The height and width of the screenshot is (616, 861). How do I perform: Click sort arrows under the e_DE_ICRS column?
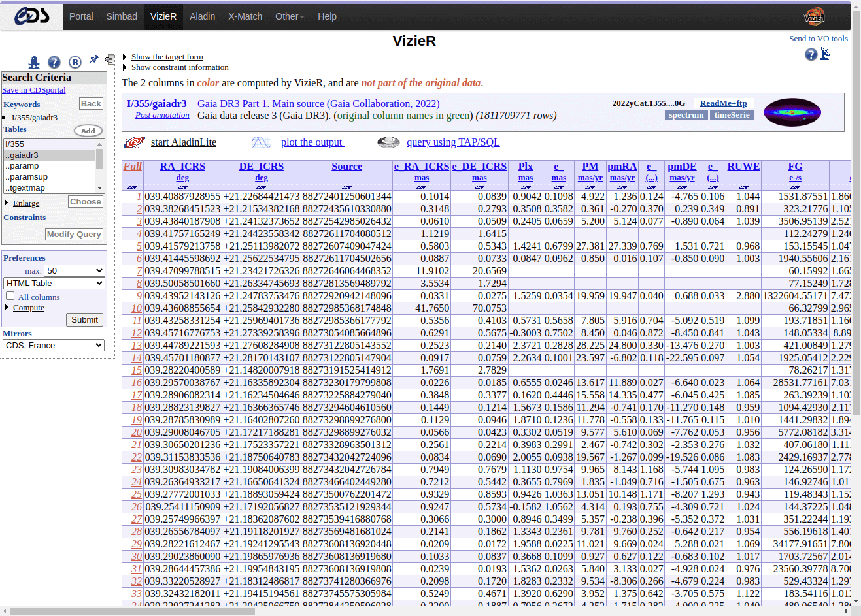pos(479,187)
